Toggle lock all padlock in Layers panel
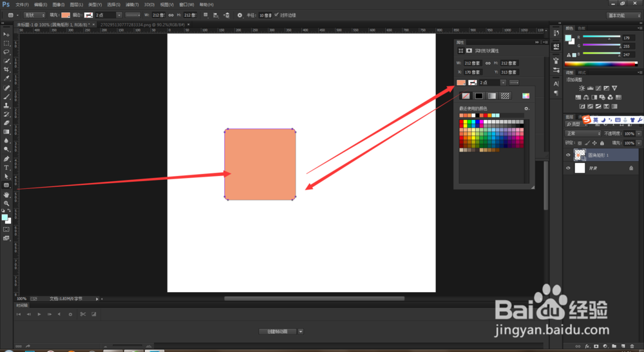The width and height of the screenshot is (644, 352). [x=601, y=143]
